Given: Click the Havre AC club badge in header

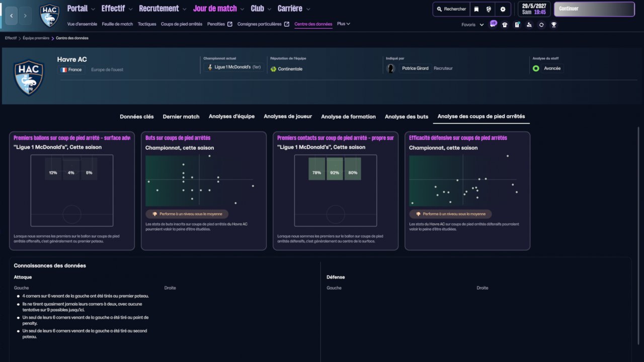Looking at the screenshot, I should point(49,15).
